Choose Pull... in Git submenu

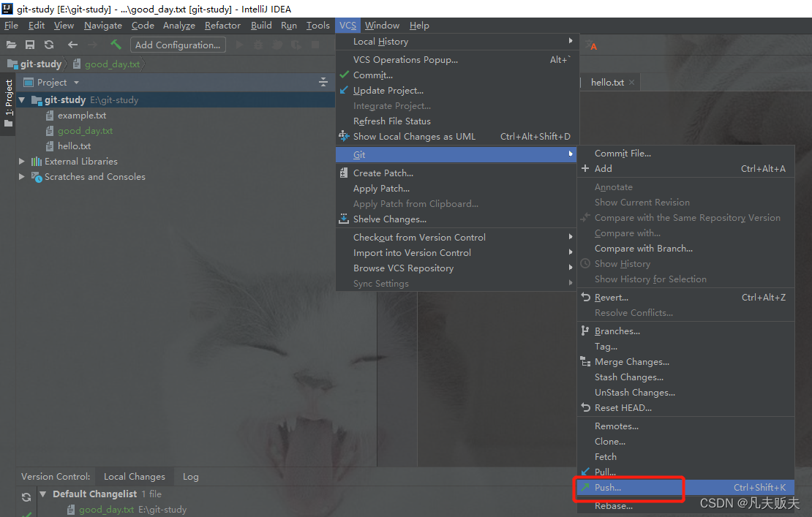[x=686, y=472]
